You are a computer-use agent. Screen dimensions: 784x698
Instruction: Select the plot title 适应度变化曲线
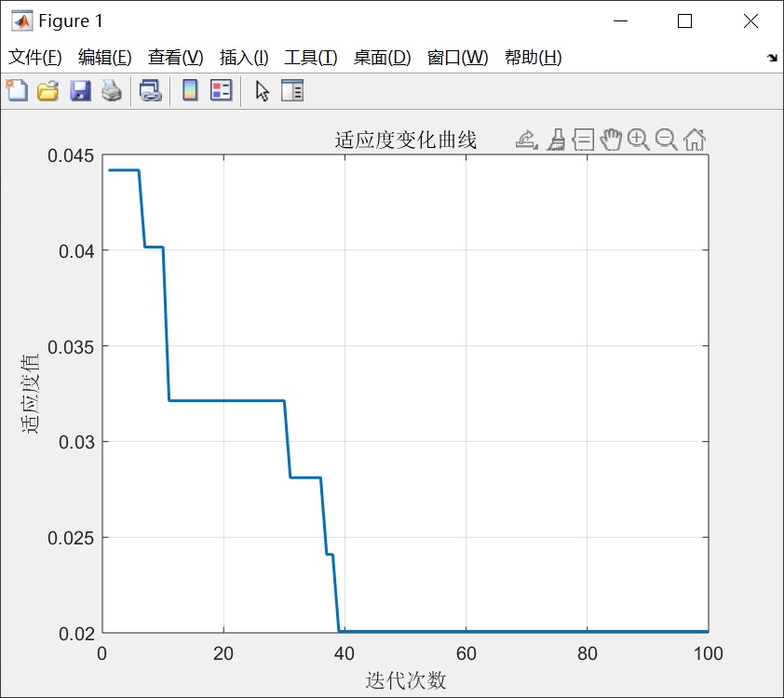[405, 140]
